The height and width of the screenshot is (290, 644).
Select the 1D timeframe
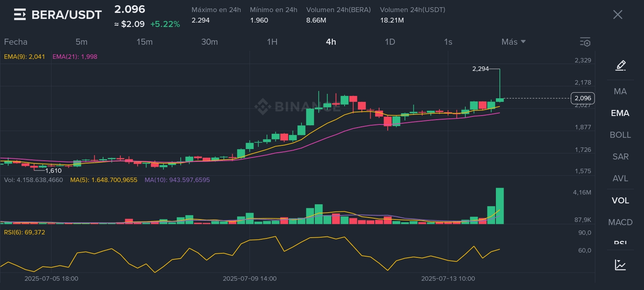pyautogui.click(x=390, y=42)
